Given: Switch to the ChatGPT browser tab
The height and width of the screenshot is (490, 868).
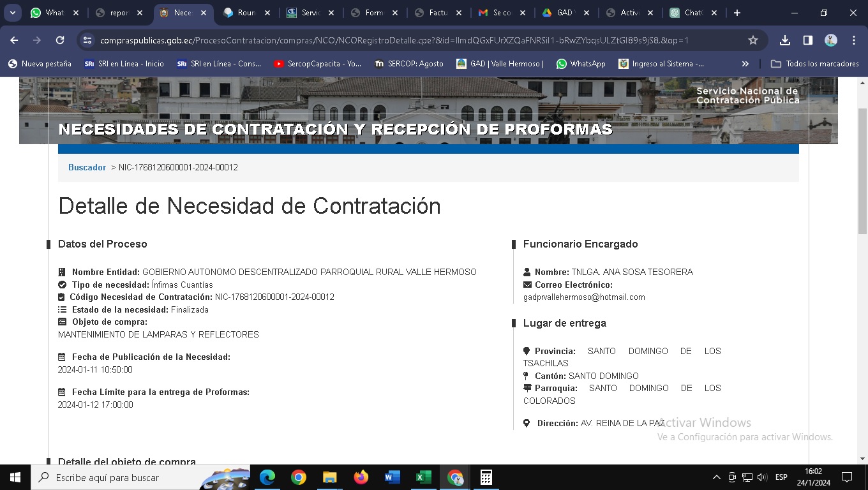Looking at the screenshot, I should coord(692,13).
